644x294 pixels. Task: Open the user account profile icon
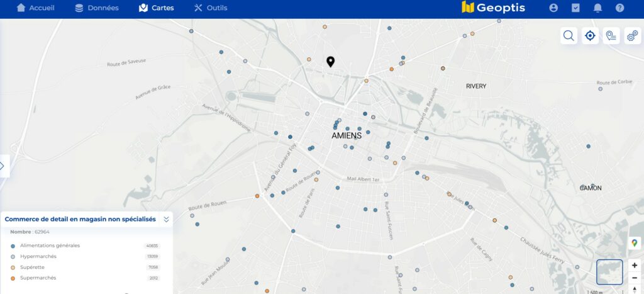553,8
